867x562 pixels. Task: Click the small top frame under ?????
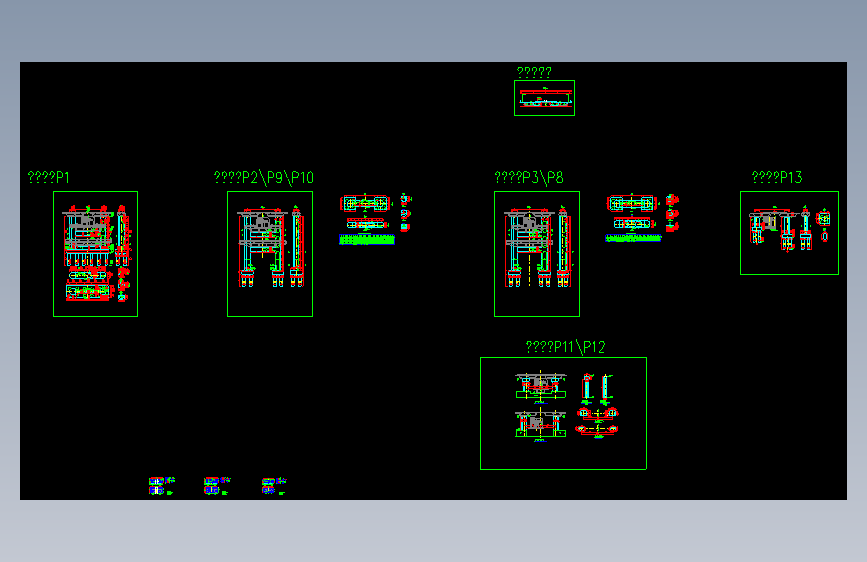[544, 98]
